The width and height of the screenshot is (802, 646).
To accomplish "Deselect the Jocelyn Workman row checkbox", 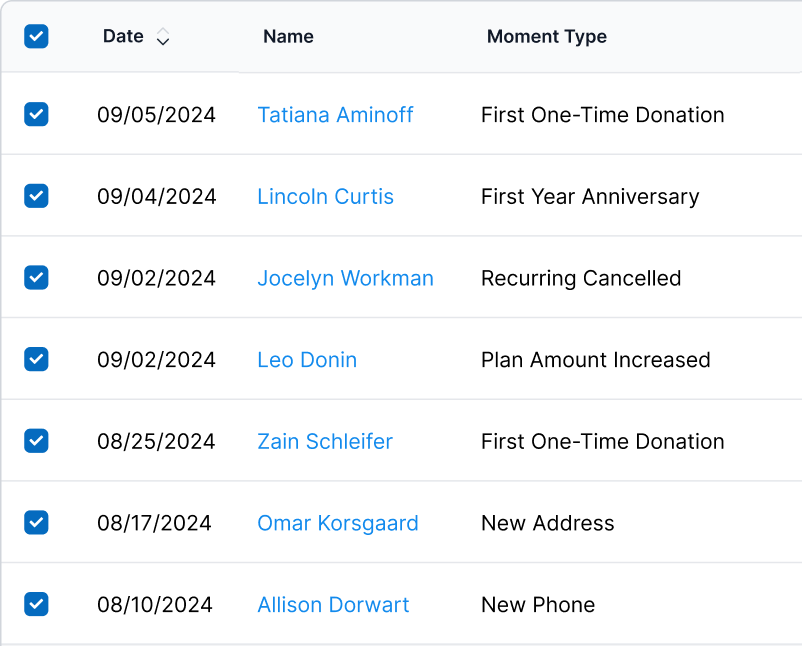I will (x=36, y=277).
